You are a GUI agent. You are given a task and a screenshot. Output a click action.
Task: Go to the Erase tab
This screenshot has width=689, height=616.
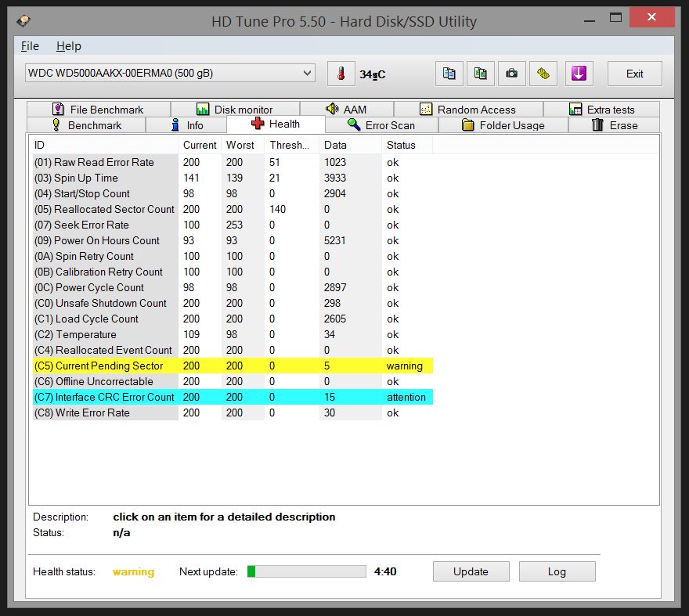[615, 125]
